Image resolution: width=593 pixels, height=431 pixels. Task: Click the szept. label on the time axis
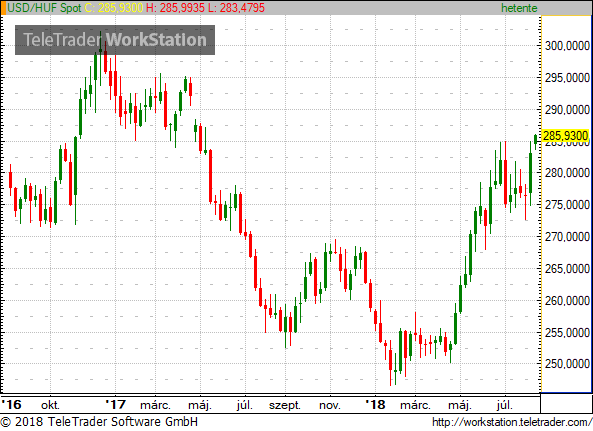point(285,406)
